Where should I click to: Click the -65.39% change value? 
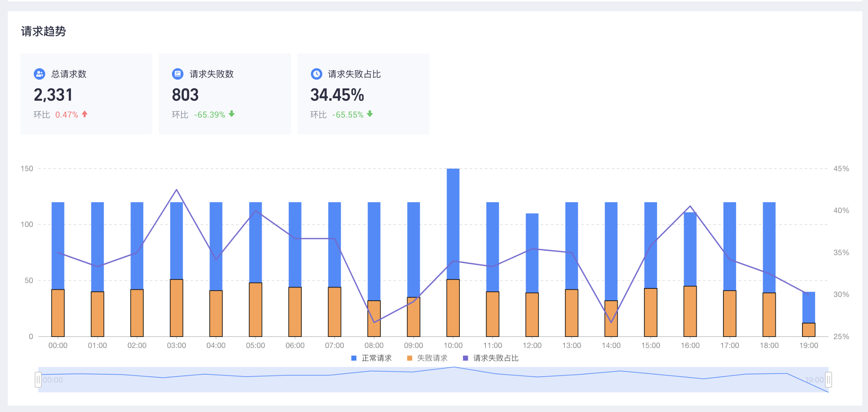(x=209, y=115)
